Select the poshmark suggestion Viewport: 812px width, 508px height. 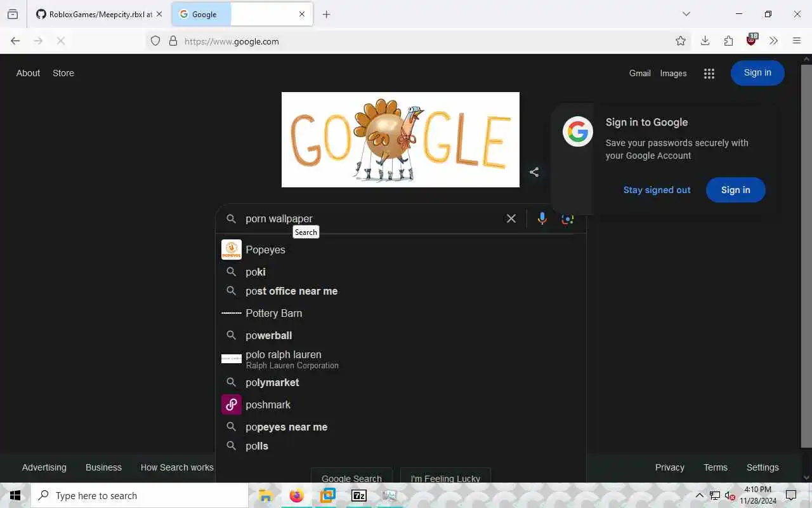401,404
